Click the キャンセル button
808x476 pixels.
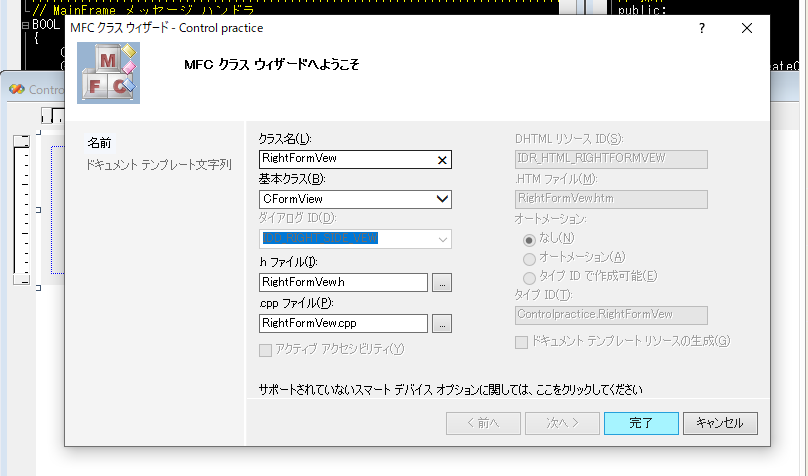pos(720,423)
